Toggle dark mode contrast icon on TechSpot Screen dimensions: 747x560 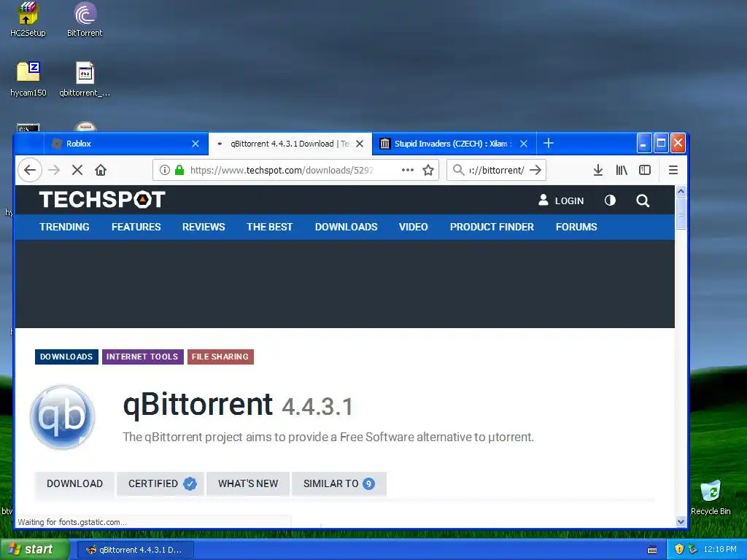(x=610, y=201)
